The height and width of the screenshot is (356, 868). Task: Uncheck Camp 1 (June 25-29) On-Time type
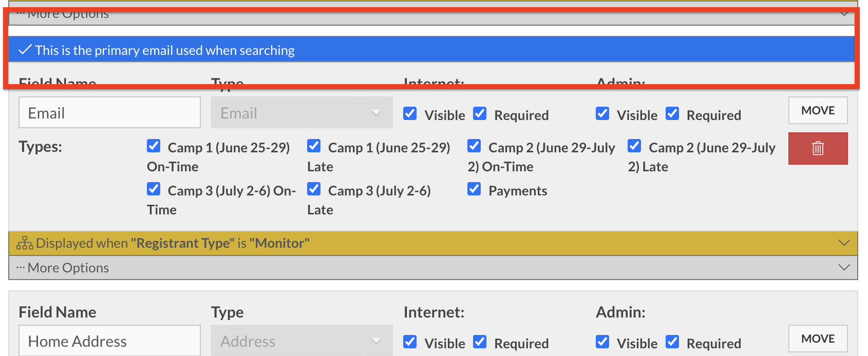point(154,146)
